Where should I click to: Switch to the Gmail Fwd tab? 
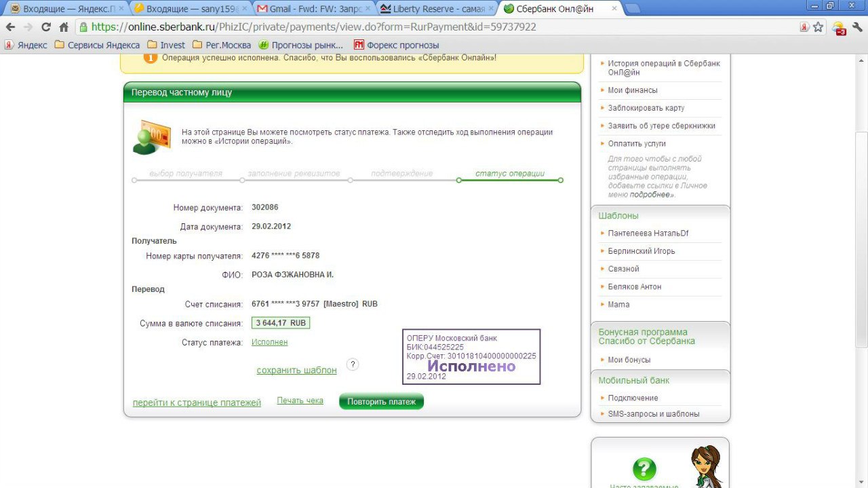[312, 9]
